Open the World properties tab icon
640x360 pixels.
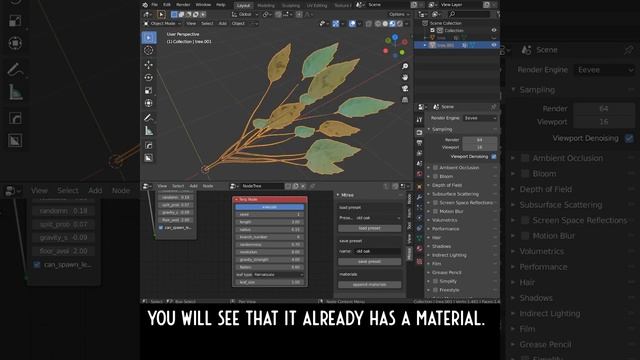coord(419,174)
